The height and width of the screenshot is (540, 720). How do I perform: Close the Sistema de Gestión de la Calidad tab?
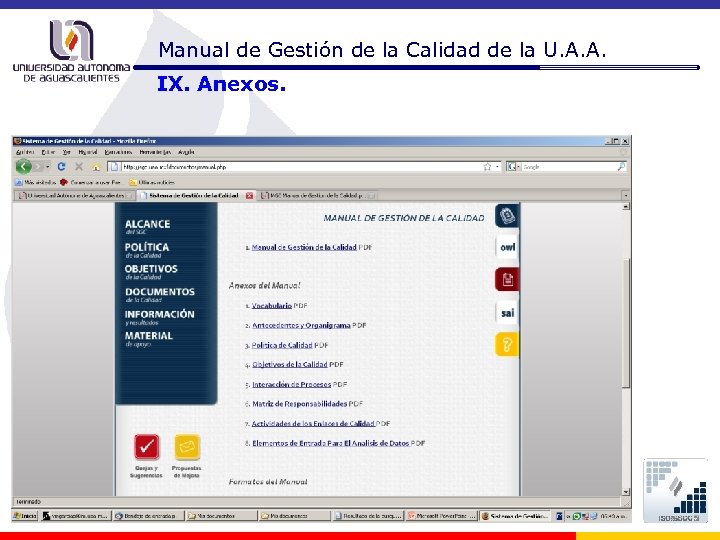point(249,196)
